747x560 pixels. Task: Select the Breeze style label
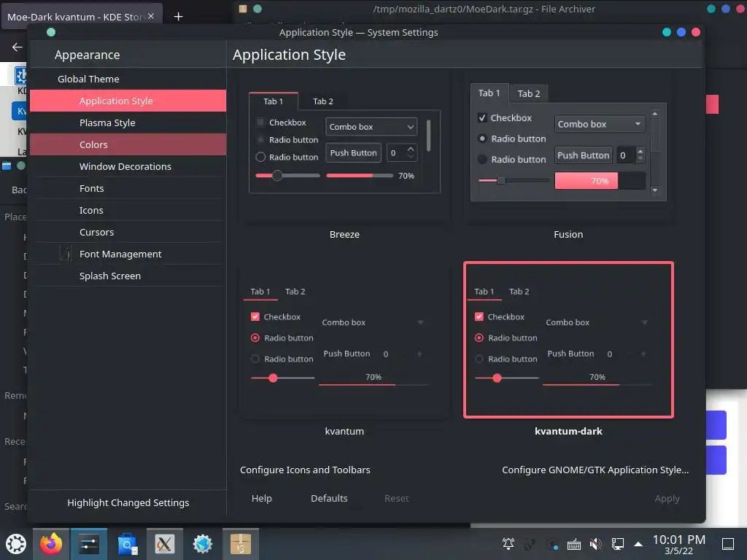[x=344, y=234]
